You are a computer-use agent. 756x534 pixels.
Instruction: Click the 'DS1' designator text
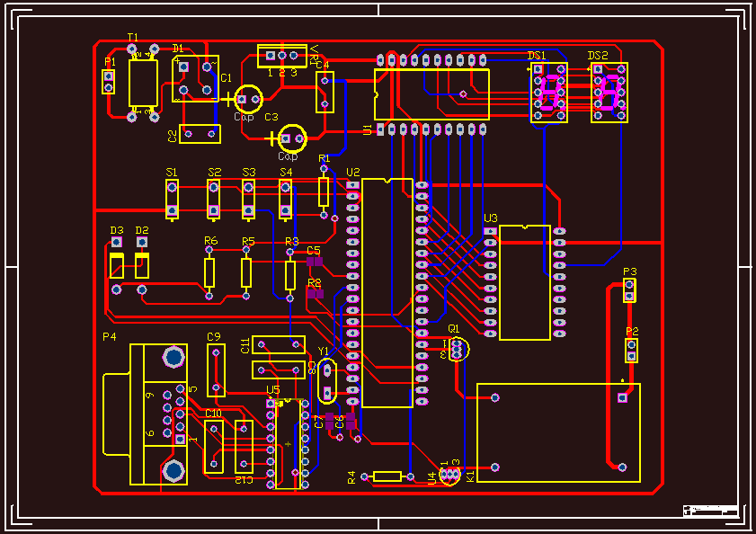coord(537,56)
